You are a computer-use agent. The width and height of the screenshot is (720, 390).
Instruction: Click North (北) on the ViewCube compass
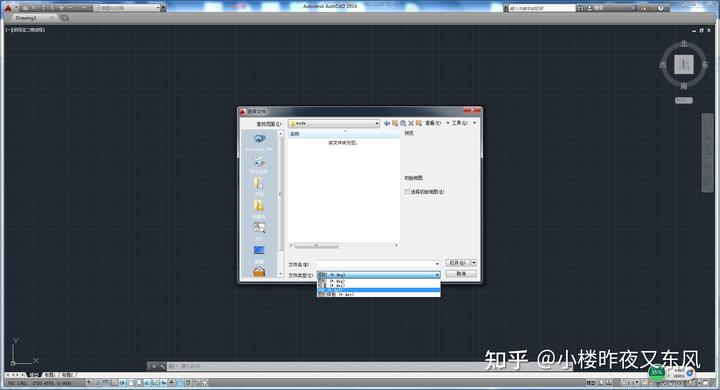point(684,44)
